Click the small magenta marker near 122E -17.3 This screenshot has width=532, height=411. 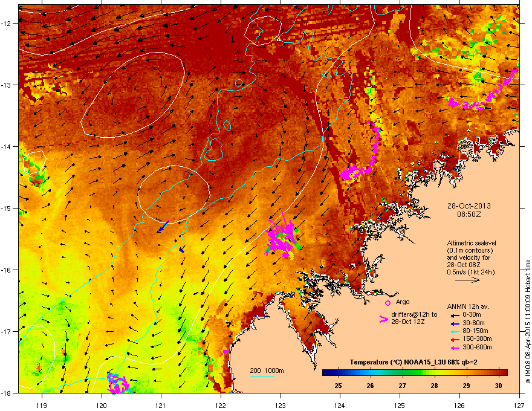pyautogui.click(x=225, y=352)
